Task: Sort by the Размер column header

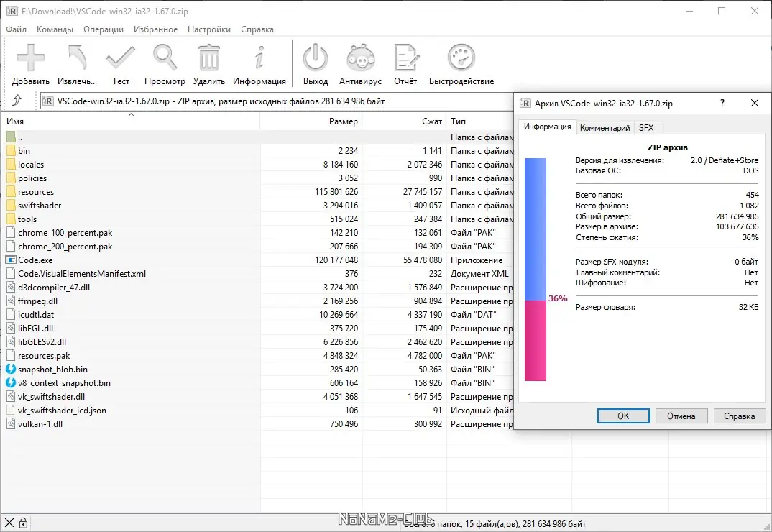Action: click(x=311, y=121)
